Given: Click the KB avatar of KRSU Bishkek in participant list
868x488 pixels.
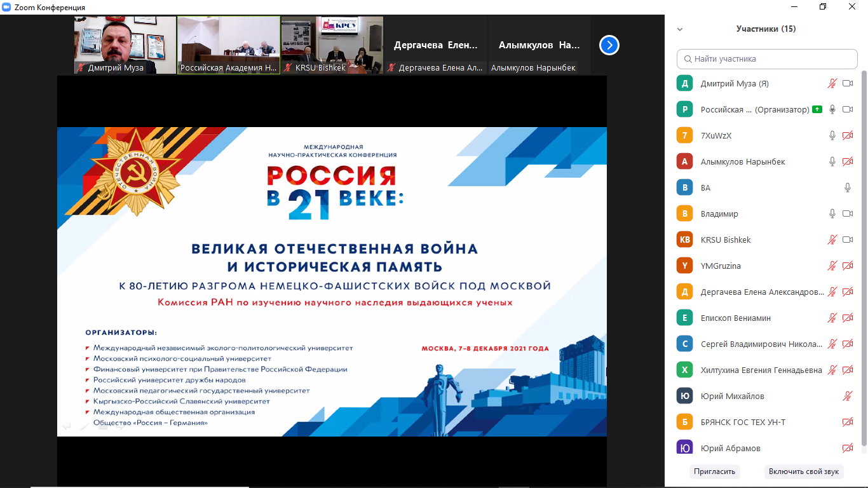Looking at the screenshot, I should point(684,240).
